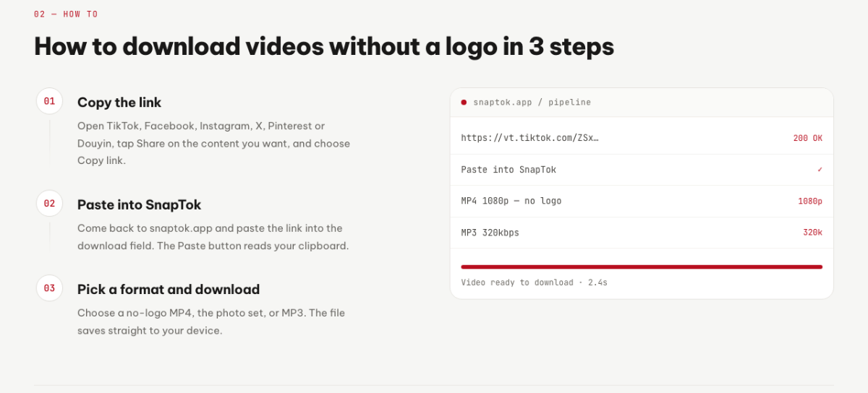Click the step 01 number badge

tap(49, 101)
